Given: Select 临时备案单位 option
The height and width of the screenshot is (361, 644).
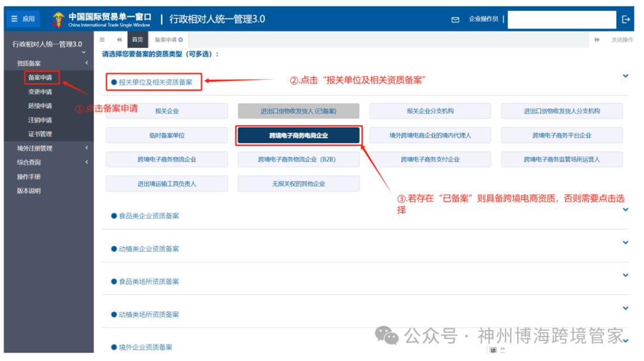Looking at the screenshot, I should point(167,135).
